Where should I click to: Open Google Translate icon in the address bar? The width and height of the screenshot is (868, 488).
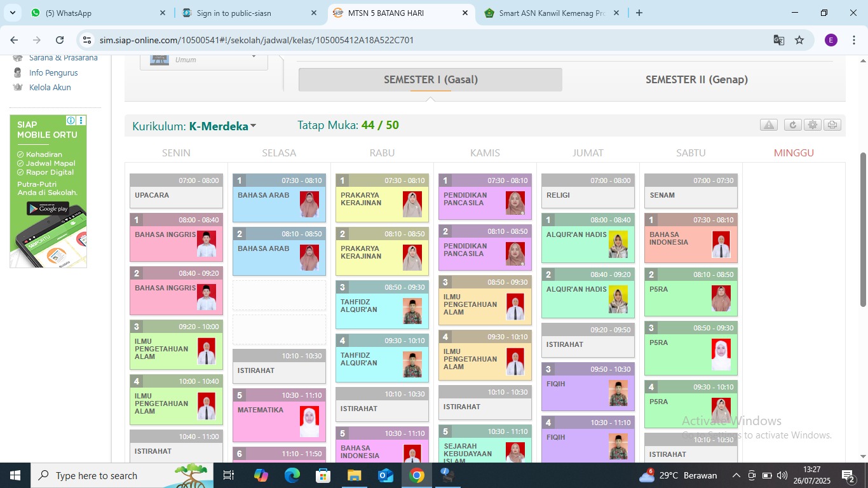(778, 39)
